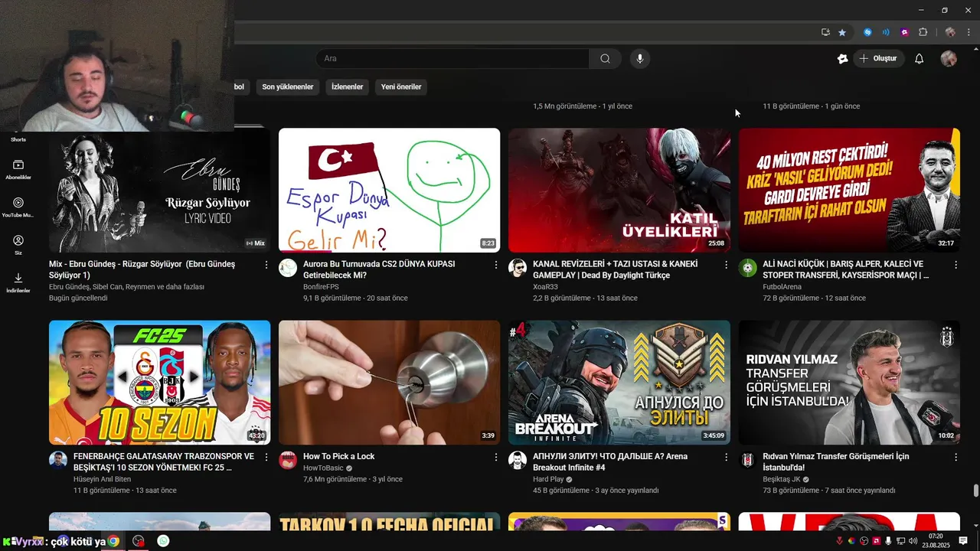This screenshot has width=980, height=551.
Task: Open the blue sound-waves extension icon
Action: [x=886, y=32]
